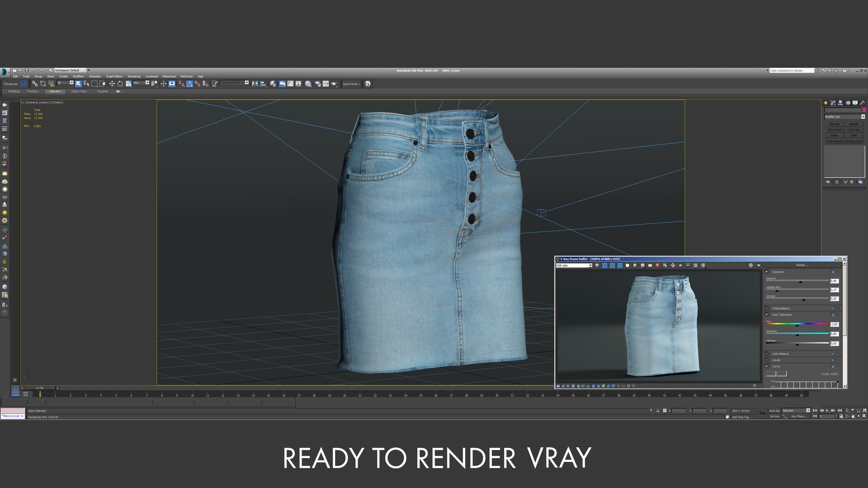Image resolution: width=868 pixels, height=488 pixels.
Task: Toggle the Hue / Saturation checkbox
Action: coord(767,314)
